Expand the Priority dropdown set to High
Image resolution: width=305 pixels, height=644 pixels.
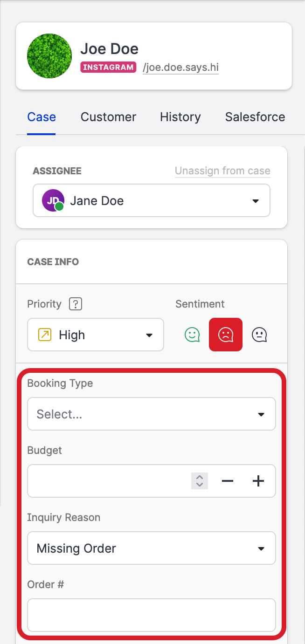click(96, 335)
